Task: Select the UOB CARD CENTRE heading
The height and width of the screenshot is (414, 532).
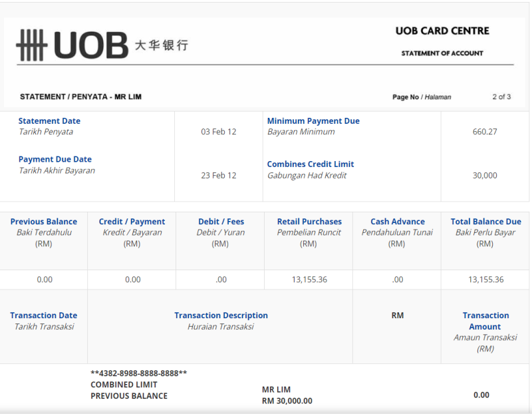Action: [x=442, y=31]
